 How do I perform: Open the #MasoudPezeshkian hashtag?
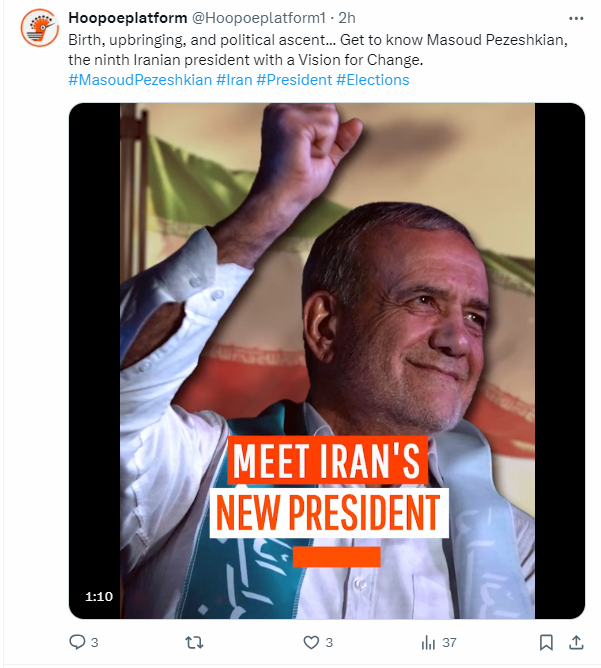(139, 80)
